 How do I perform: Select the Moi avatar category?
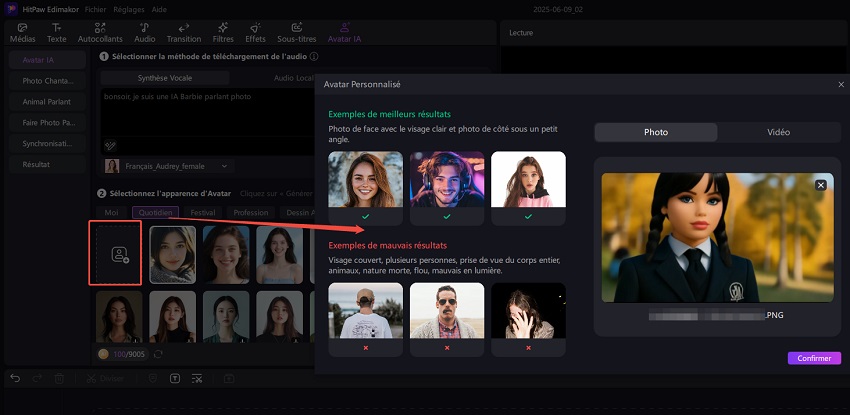[111, 212]
